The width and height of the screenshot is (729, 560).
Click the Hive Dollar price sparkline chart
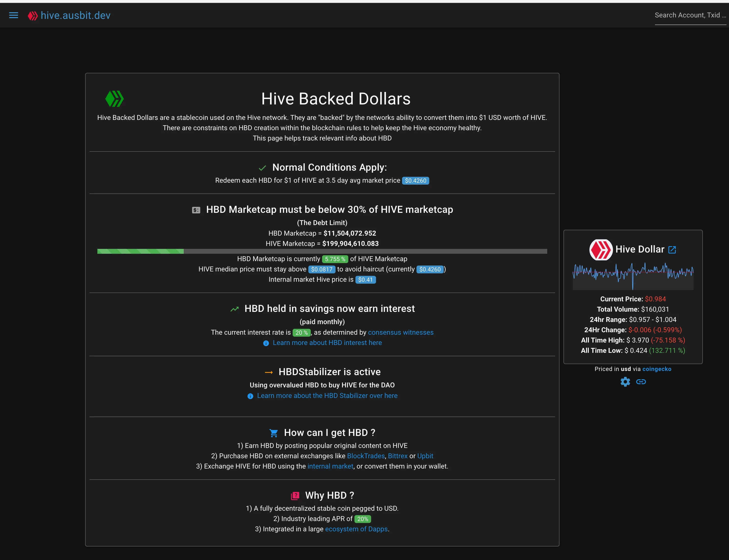click(x=633, y=276)
